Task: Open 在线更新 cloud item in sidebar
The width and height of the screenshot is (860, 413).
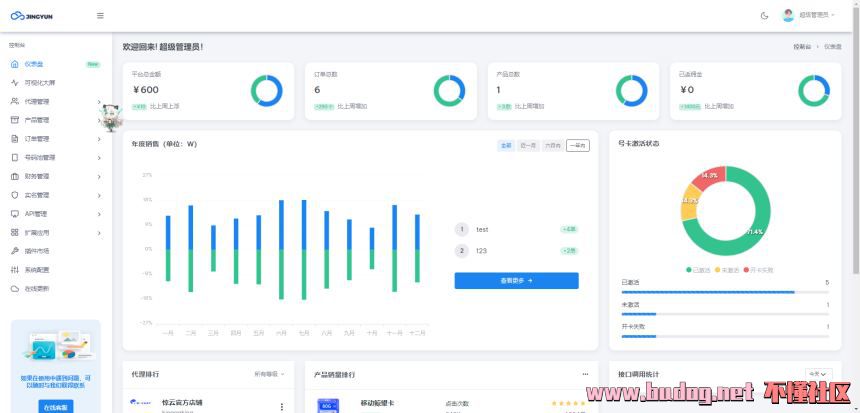Action: click(x=40, y=288)
